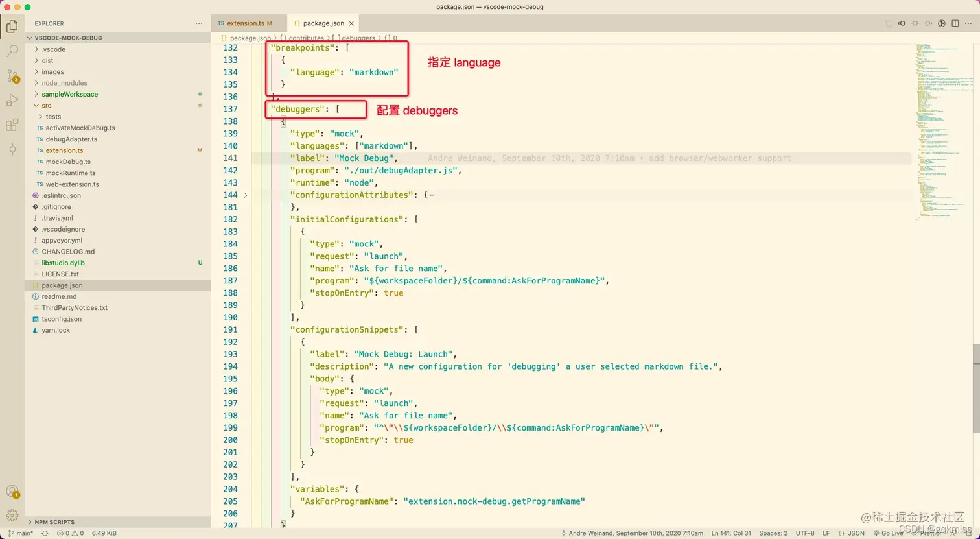Go to line via Ln 141, Col 31
Viewport: 980px width, 539px height.
(x=731, y=533)
